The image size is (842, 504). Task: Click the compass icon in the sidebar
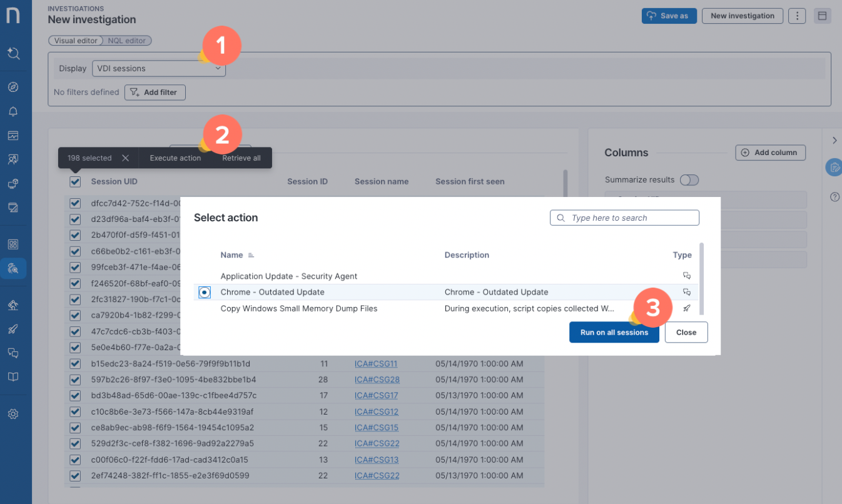[x=13, y=87]
